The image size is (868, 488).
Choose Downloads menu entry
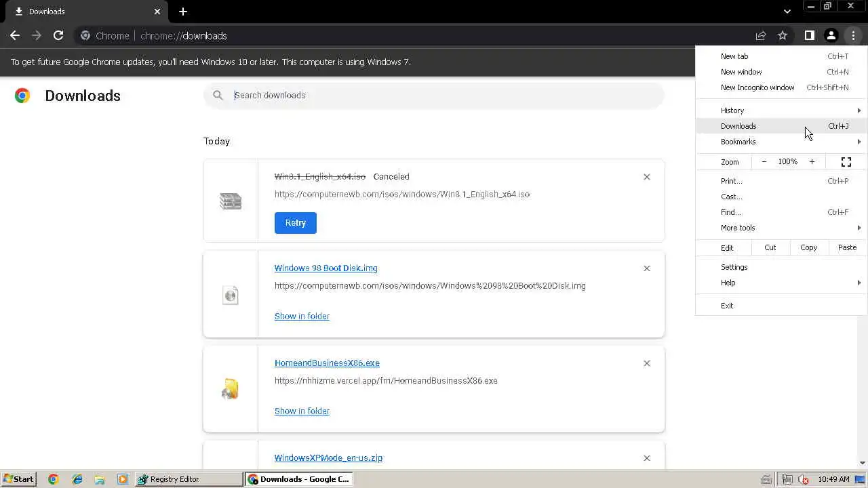(x=781, y=126)
